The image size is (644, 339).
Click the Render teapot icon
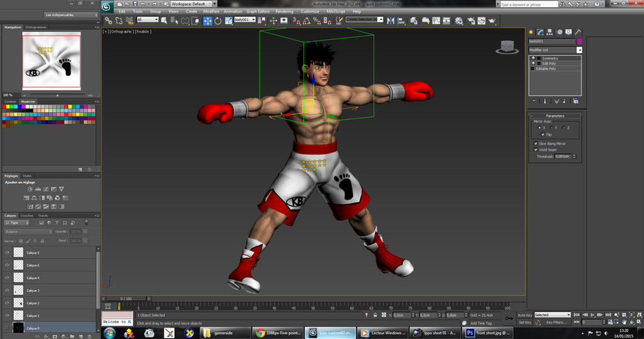tap(492, 21)
